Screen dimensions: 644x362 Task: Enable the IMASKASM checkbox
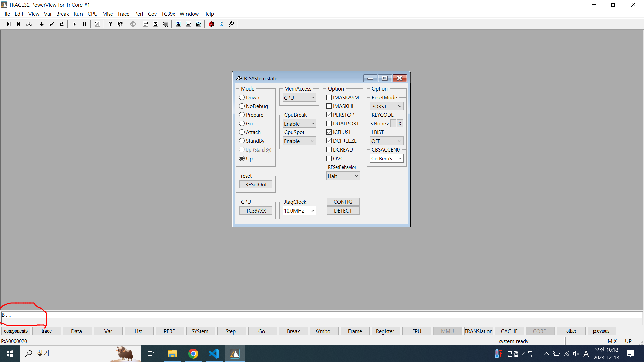pyautogui.click(x=329, y=97)
